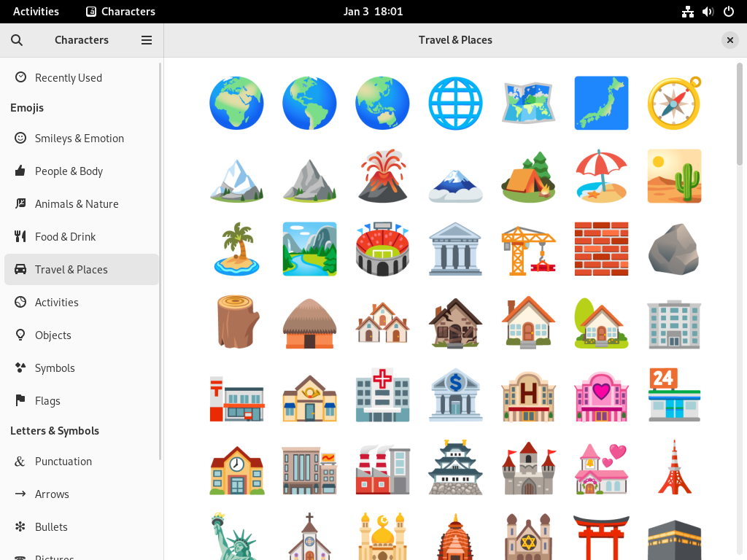Open the power menu icon
747x560 pixels.
coord(729,12)
